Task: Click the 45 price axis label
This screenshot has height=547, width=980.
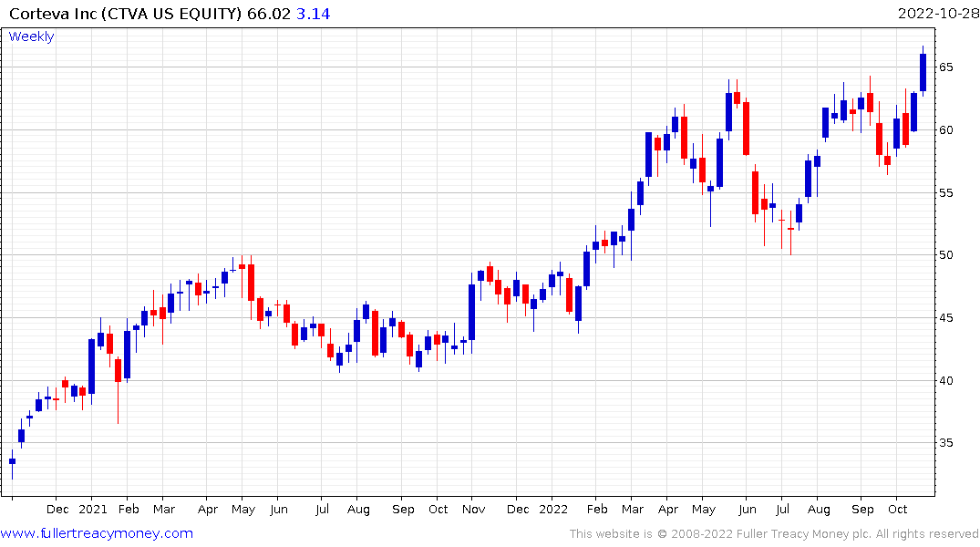Action: click(x=945, y=317)
